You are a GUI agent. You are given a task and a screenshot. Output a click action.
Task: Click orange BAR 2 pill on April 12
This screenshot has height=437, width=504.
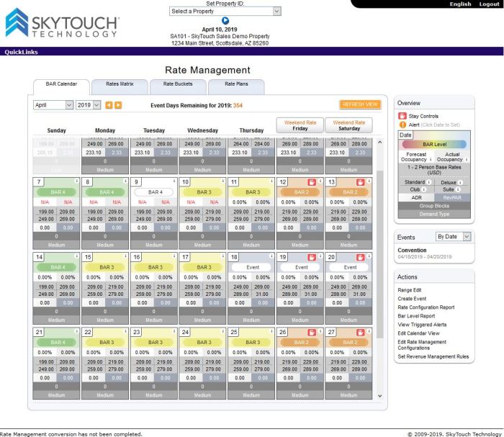pyautogui.click(x=300, y=192)
